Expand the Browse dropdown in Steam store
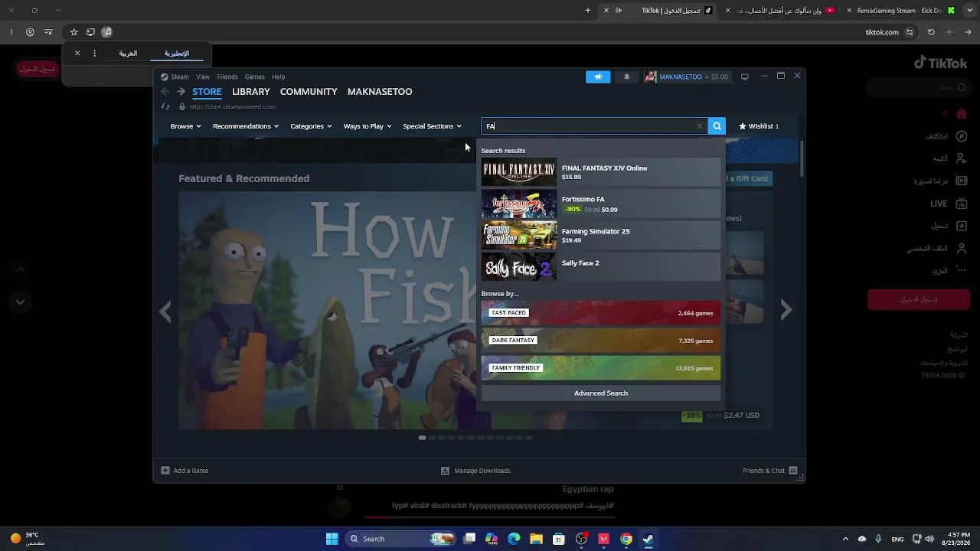The image size is (980, 551). coord(185,126)
